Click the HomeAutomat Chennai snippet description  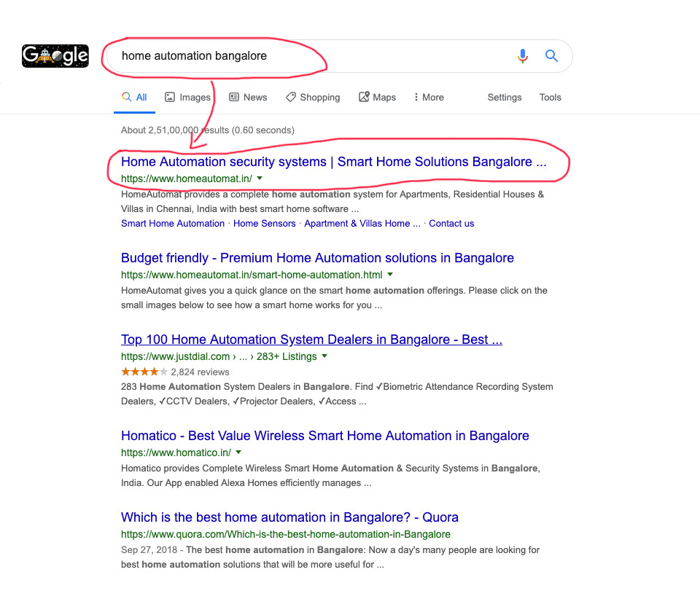click(332, 202)
